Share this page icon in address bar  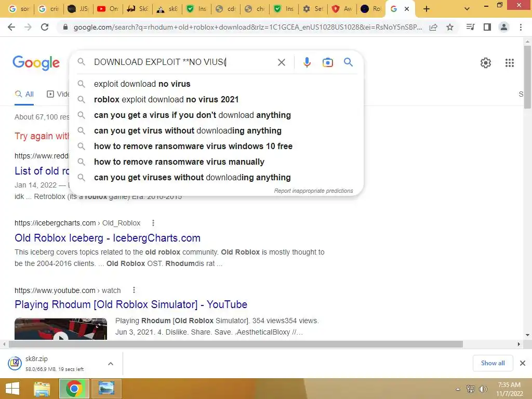click(433, 27)
